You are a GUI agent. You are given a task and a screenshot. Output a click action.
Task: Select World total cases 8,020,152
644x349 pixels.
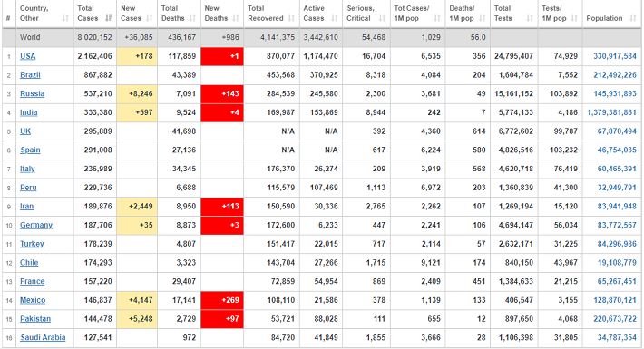(x=94, y=37)
